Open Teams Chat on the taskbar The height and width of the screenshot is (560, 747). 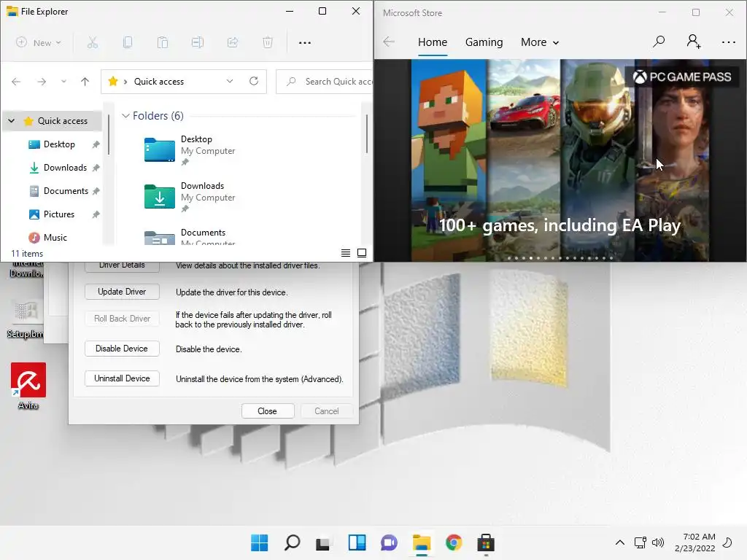coord(390,542)
